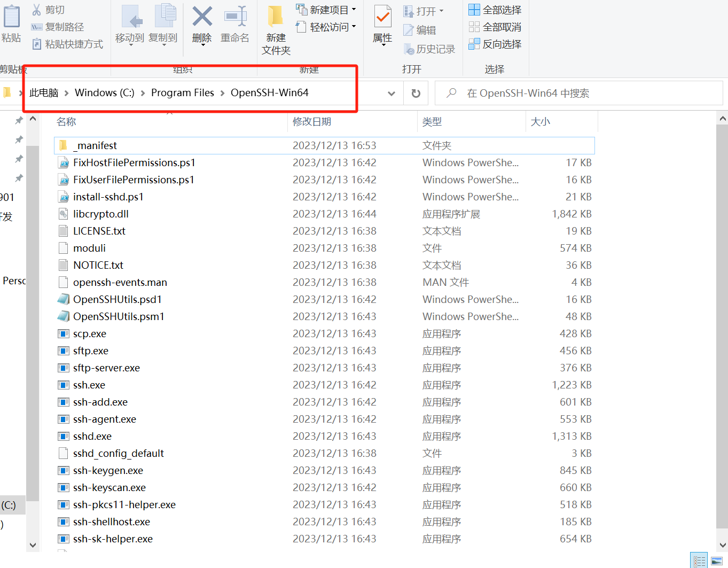The width and height of the screenshot is (728, 568).
Task: Select the ssh-shellhost.exe file name
Action: click(x=112, y=522)
